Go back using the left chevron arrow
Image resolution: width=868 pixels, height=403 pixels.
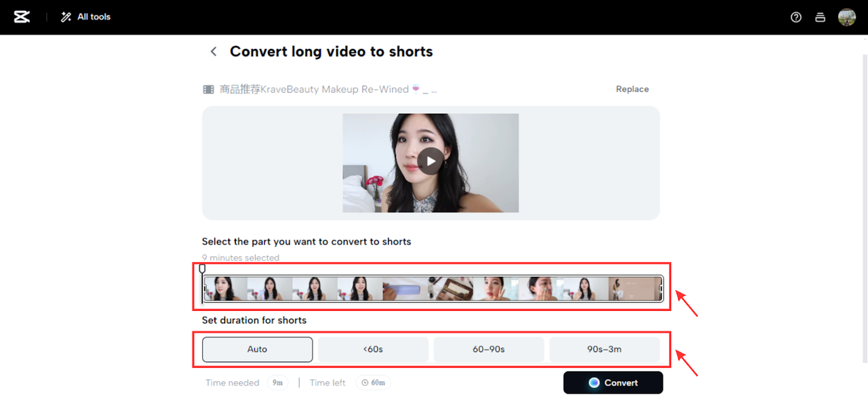214,51
